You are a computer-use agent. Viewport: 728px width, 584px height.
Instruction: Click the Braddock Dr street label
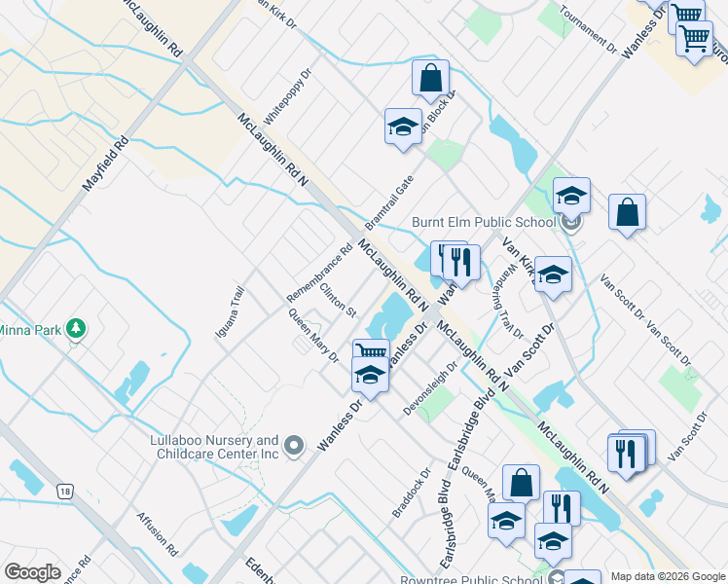pyautogui.click(x=412, y=493)
